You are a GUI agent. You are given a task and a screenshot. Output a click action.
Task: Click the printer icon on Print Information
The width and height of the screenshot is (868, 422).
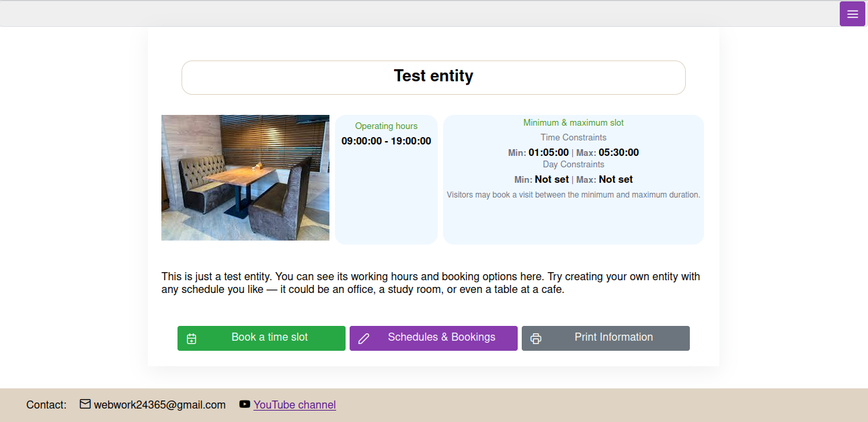[x=536, y=338]
